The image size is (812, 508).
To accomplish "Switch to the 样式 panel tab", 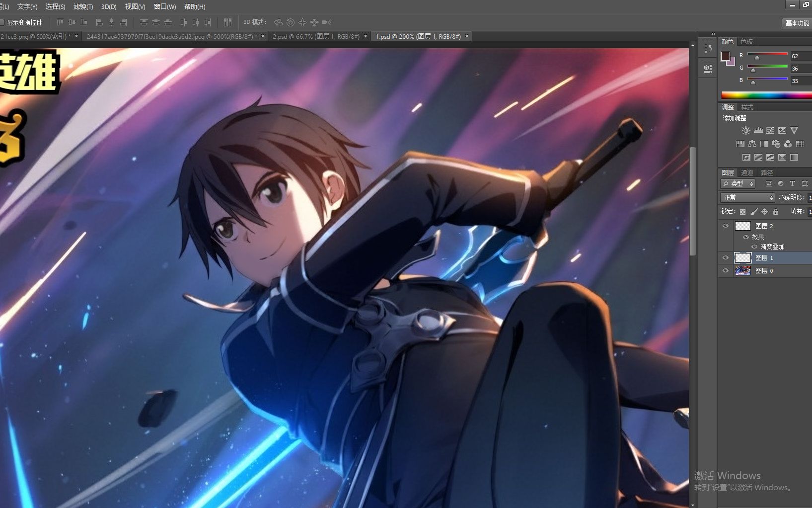I will (747, 107).
